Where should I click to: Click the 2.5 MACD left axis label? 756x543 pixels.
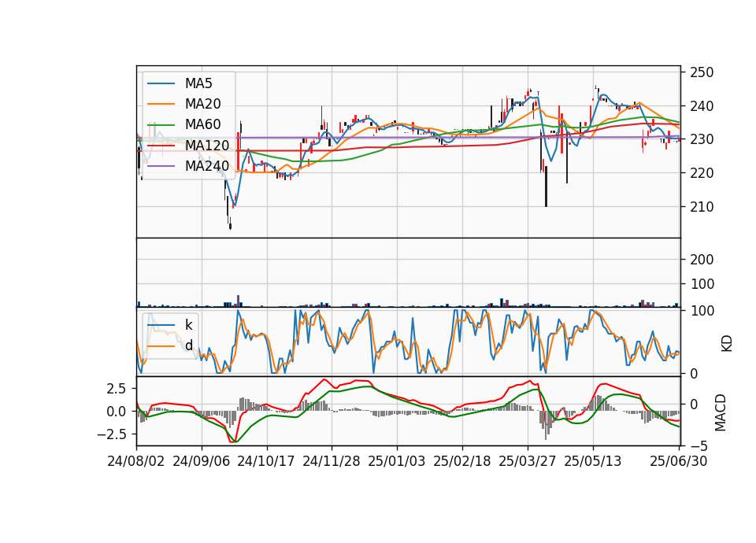[117, 389]
